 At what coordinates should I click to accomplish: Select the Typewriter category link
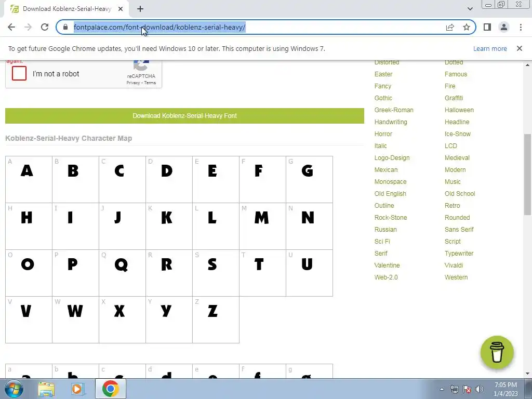[x=459, y=254]
